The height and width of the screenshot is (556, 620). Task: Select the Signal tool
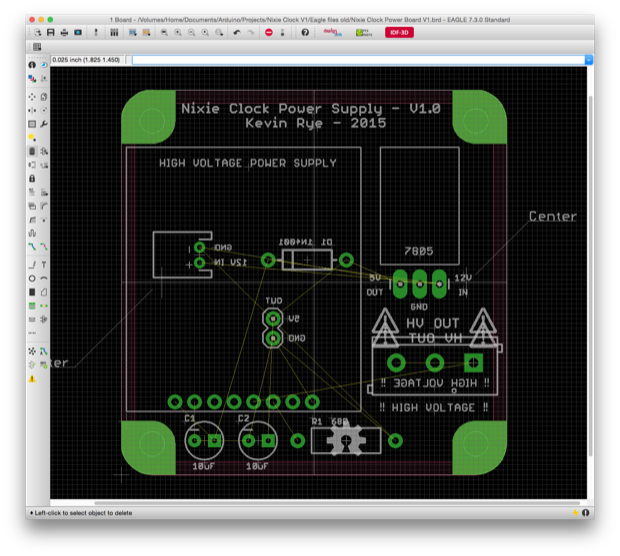click(x=44, y=306)
